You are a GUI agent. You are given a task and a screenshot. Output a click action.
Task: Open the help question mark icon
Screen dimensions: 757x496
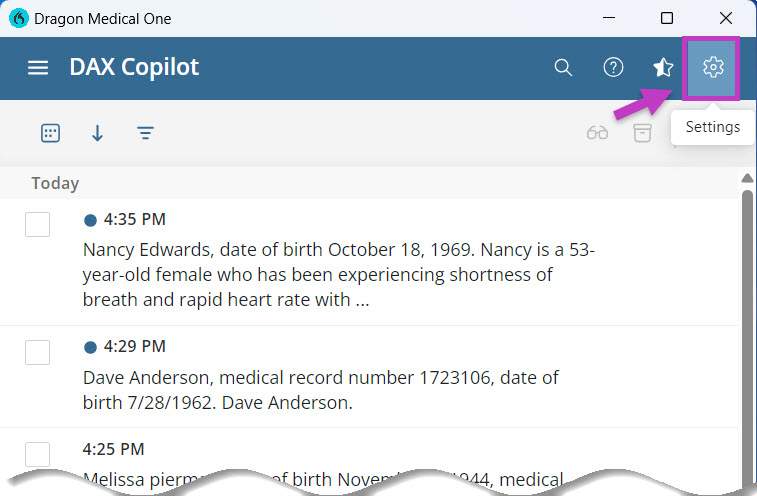click(613, 68)
